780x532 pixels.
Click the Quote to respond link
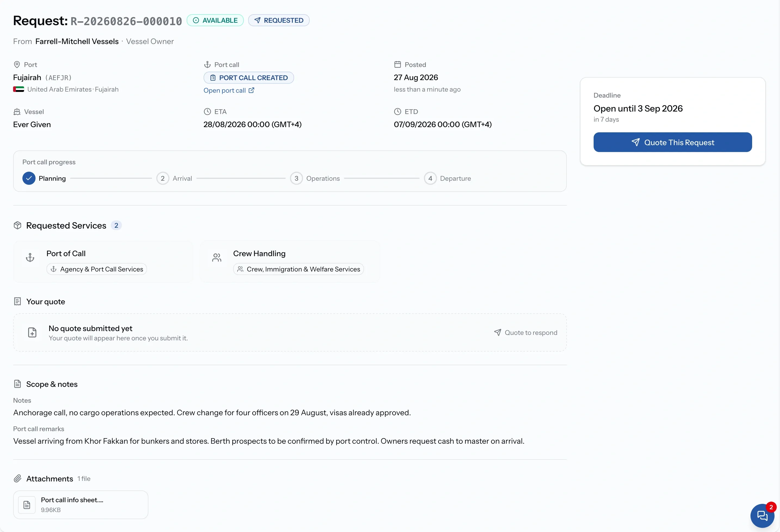[525, 332]
